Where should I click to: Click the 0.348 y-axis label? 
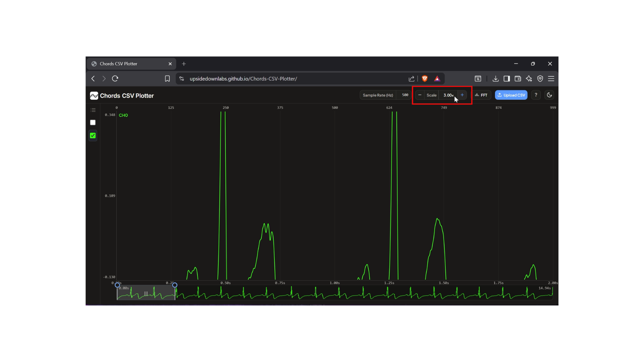click(110, 115)
